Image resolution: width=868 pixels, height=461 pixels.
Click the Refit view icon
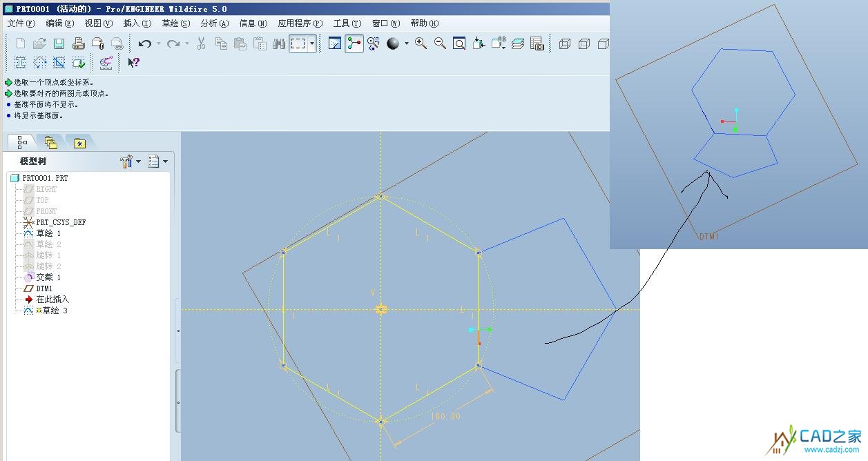click(459, 43)
